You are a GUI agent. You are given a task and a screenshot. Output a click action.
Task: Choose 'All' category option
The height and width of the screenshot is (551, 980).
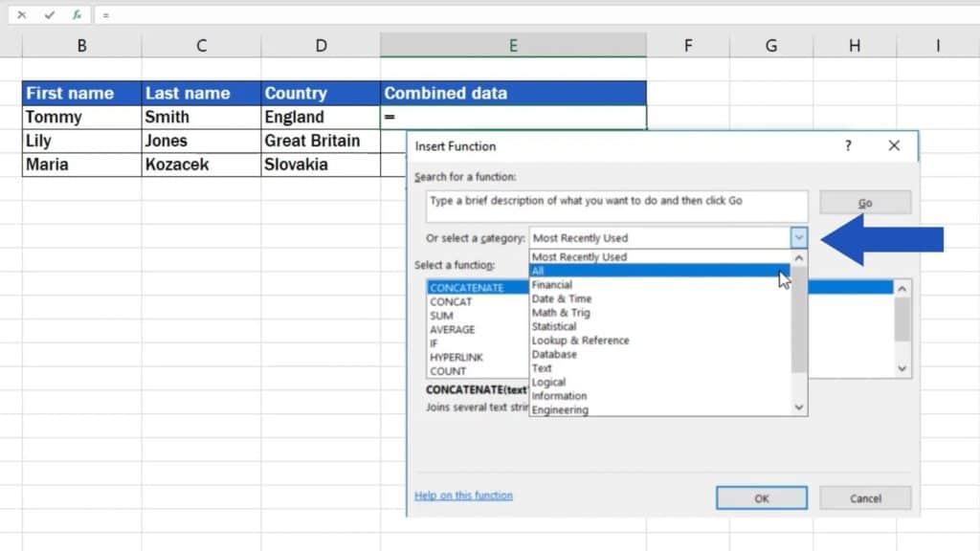[659, 271]
